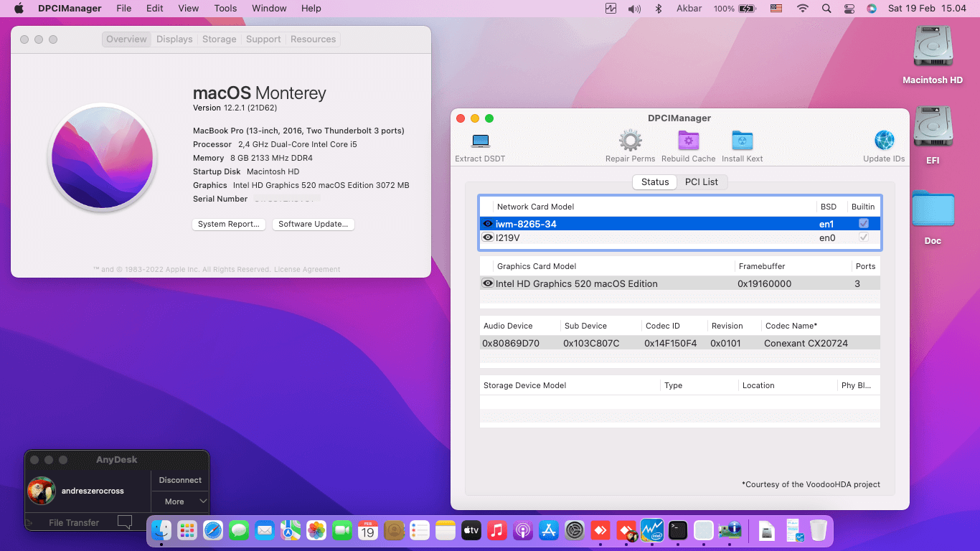980x551 pixels.
Task: Open the License Agreement link
Action: [307, 270]
